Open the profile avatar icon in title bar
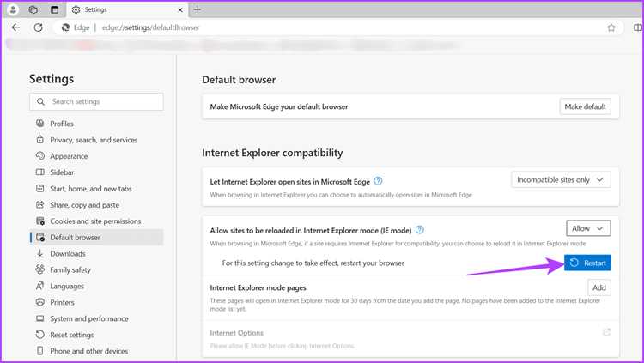Image resolution: width=644 pixels, height=363 pixels. coord(13,9)
